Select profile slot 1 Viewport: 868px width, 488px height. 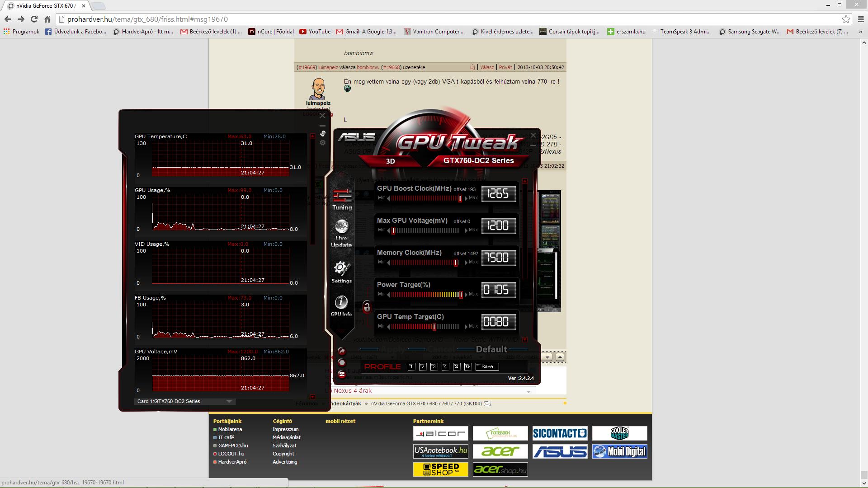[411, 366]
